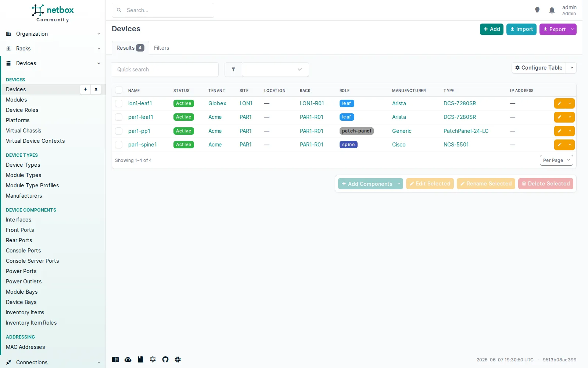Open Manufacturers in sidebar
This screenshot has width=588, height=368.
click(x=24, y=196)
